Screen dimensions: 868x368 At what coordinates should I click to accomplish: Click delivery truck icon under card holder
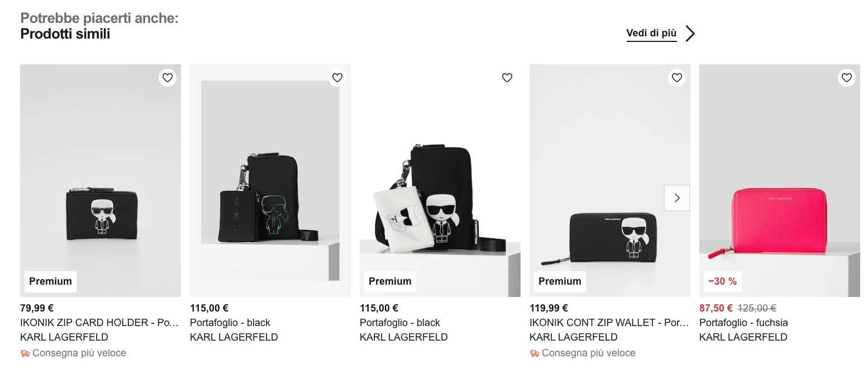(25, 353)
